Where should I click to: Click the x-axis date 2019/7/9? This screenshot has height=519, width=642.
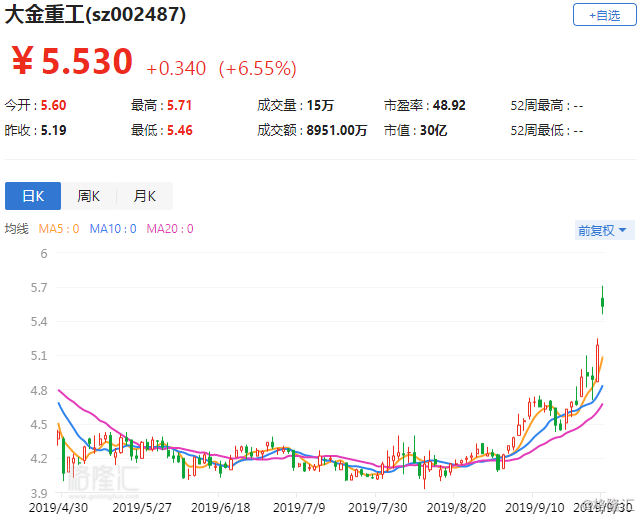pyautogui.click(x=299, y=508)
